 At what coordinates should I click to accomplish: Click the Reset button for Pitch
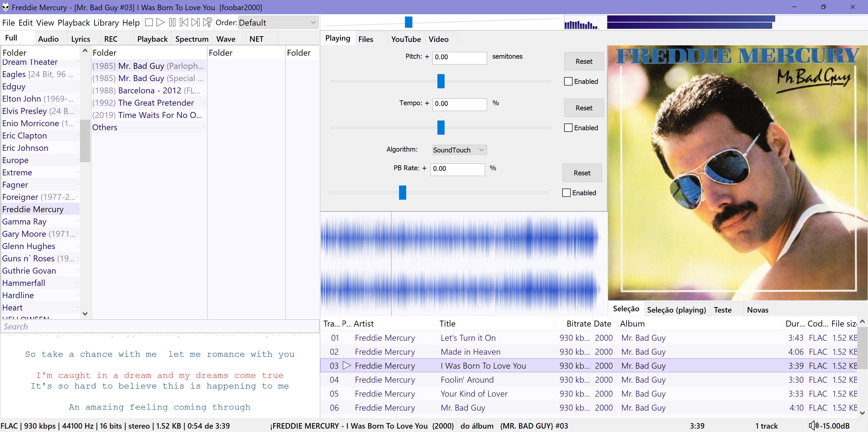coord(584,61)
